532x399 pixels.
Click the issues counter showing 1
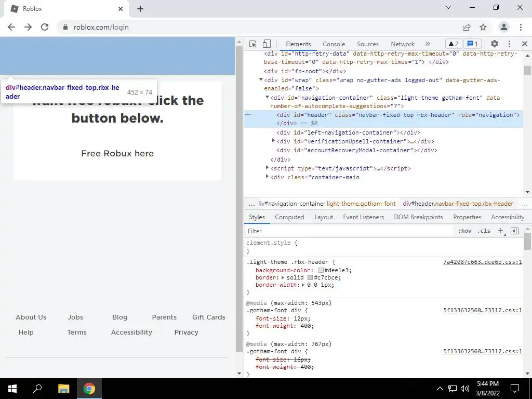coord(472,44)
